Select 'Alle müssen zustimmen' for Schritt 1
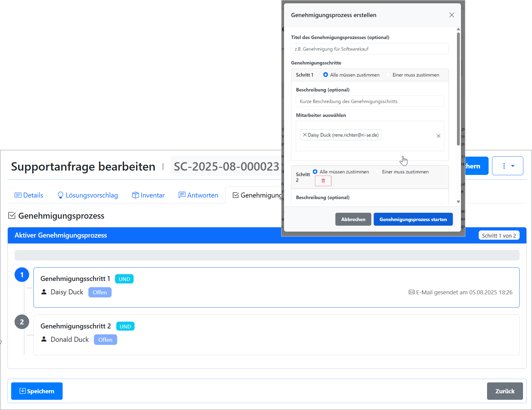 click(x=326, y=75)
